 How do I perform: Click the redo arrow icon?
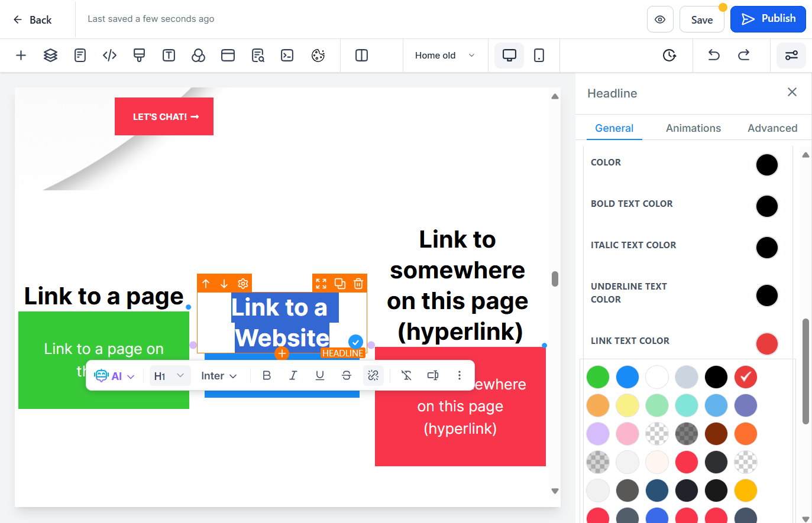point(743,56)
